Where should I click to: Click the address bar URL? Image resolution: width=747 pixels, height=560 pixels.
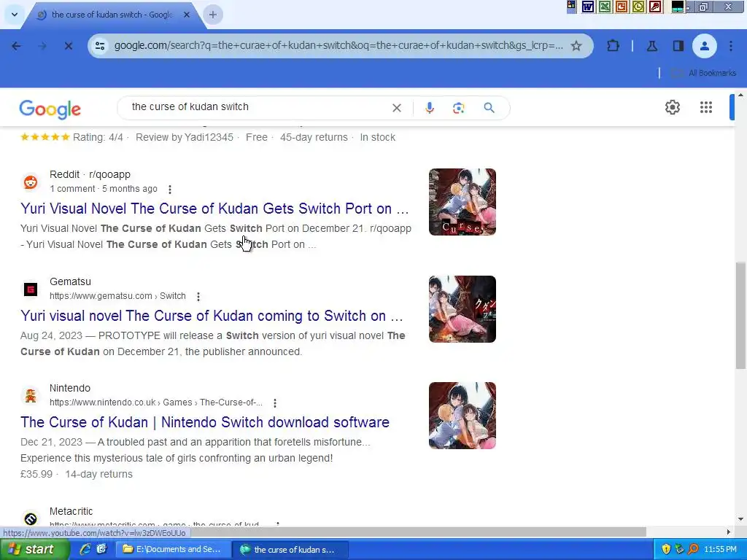(x=338, y=46)
